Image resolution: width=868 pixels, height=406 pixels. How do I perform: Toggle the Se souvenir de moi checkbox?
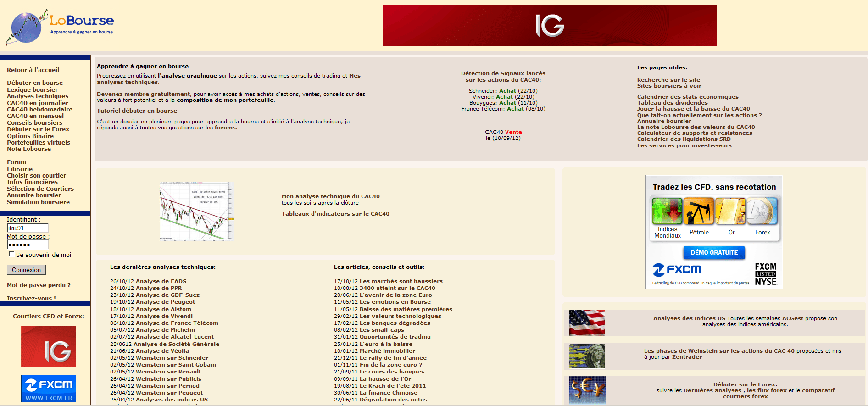(11, 254)
